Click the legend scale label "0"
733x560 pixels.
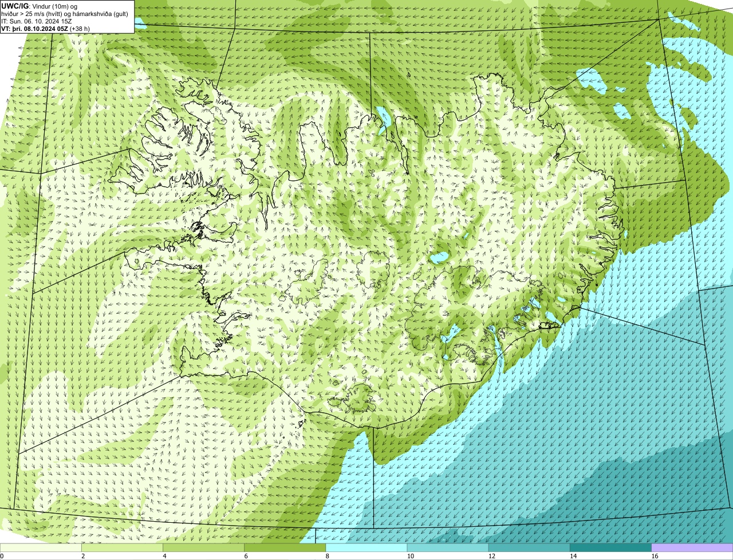pos(2,556)
